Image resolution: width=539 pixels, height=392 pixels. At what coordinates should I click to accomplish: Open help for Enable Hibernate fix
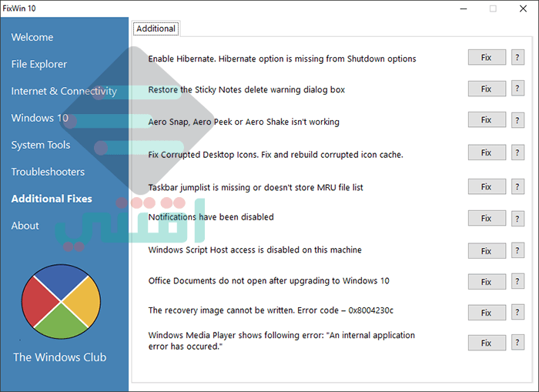tap(517, 58)
